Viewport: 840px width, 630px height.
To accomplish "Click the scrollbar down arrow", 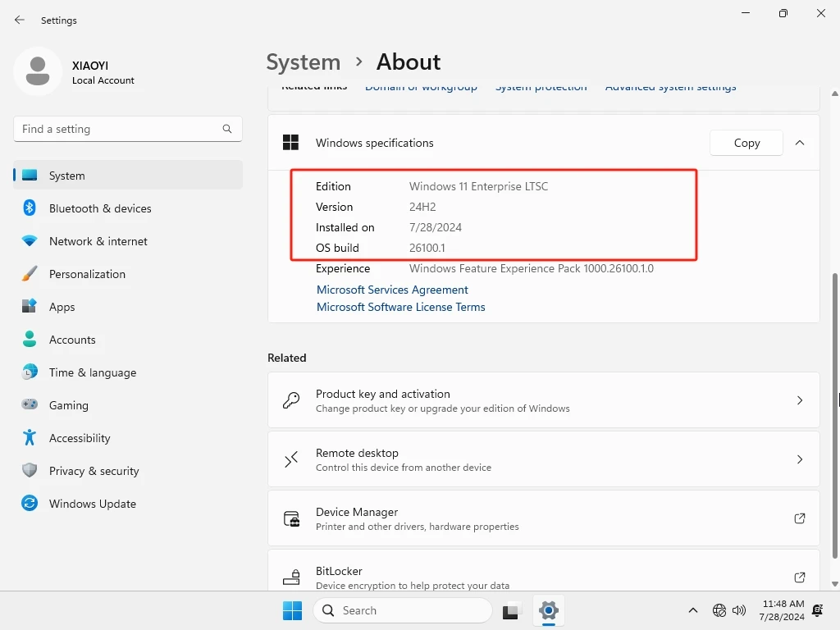I will (834, 584).
